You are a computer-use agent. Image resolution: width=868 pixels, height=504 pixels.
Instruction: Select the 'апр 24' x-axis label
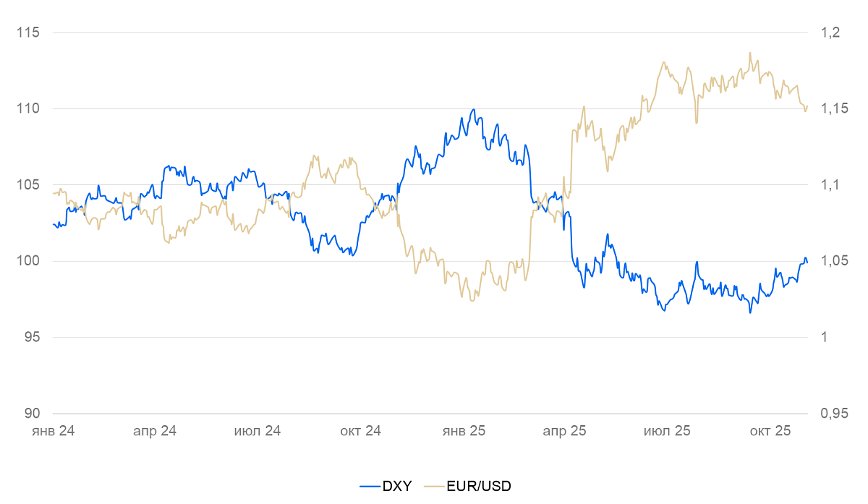pos(155,431)
